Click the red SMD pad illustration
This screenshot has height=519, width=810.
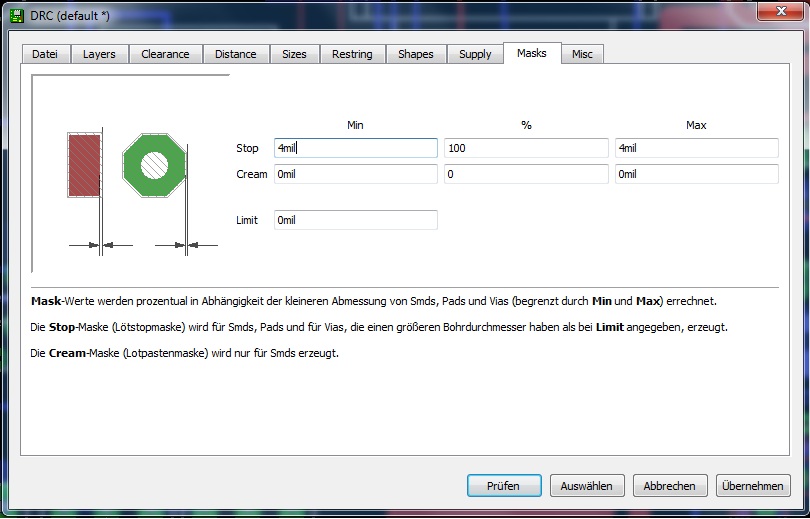point(84,165)
